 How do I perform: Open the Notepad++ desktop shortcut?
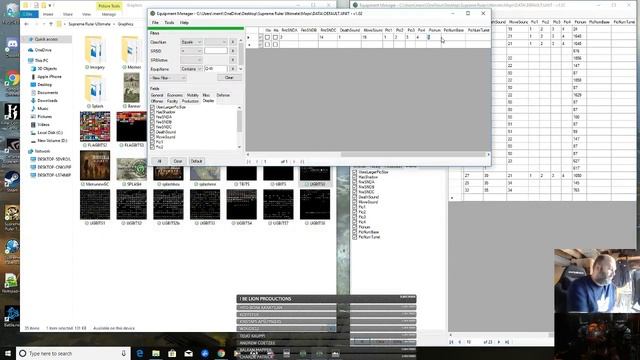11,282
